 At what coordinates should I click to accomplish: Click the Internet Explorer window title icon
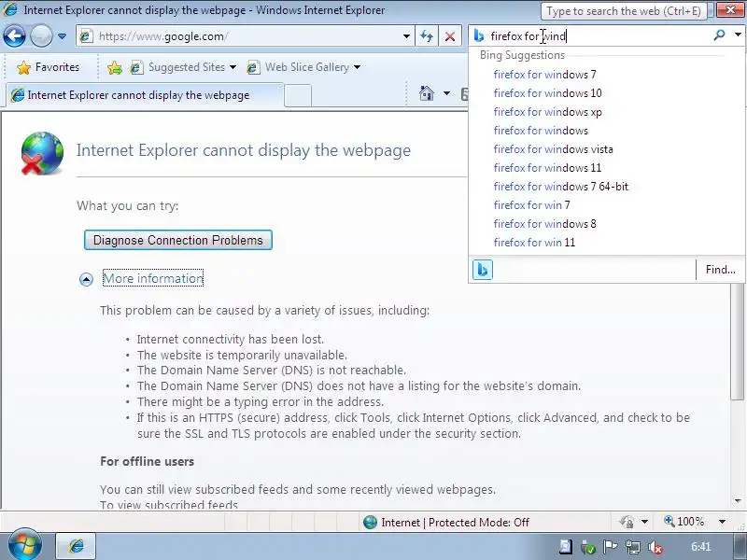(x=10, y=9)
